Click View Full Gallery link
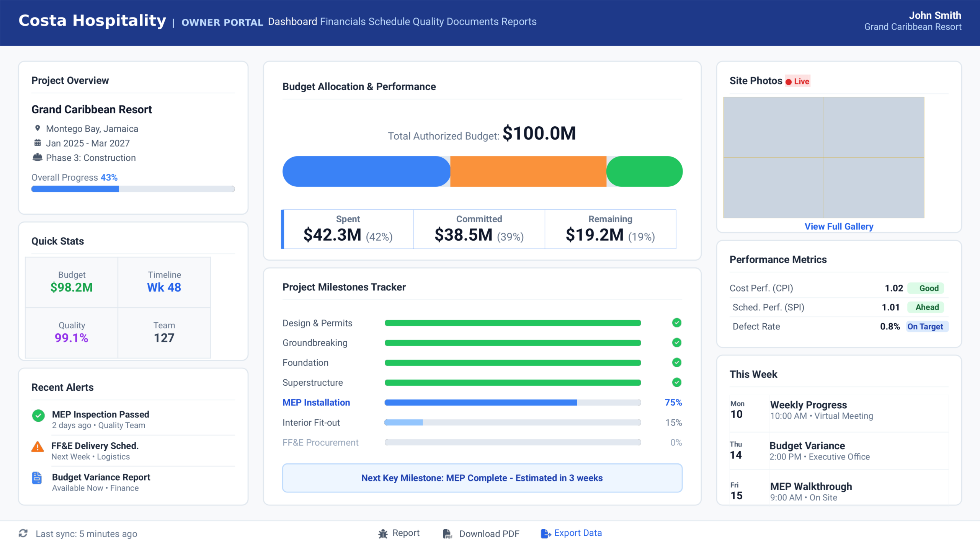 [x=839, y=226]
